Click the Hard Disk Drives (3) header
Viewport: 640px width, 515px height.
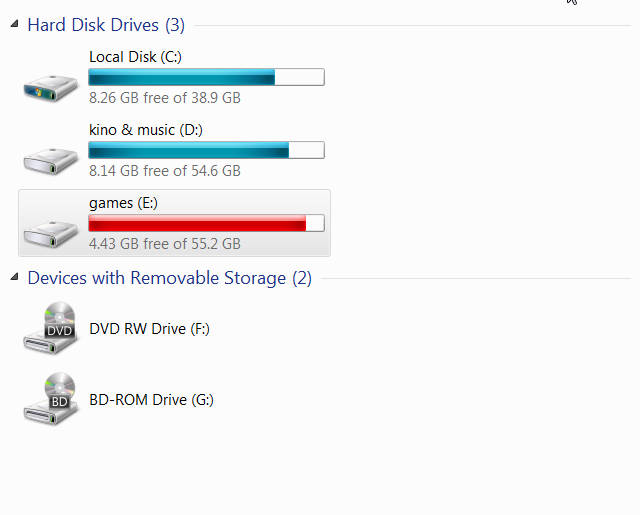pyautogui.click(x=106, y=25)
